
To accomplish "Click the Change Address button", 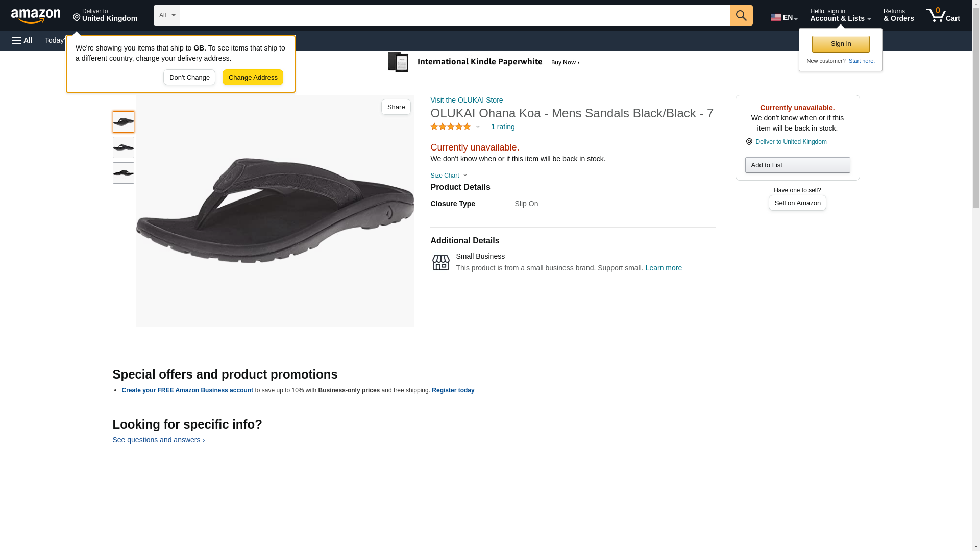I will (x=253, y=78).
